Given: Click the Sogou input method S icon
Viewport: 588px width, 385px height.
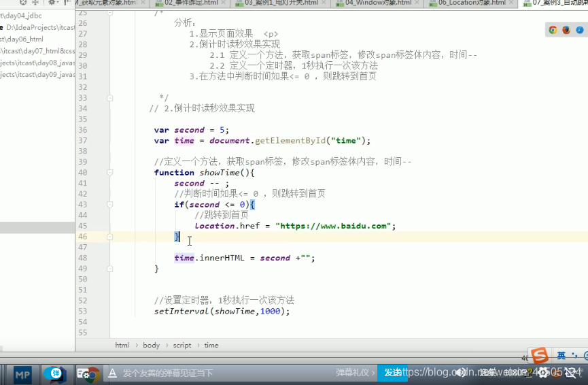Looking at the screenshot, I should [539, 355].
